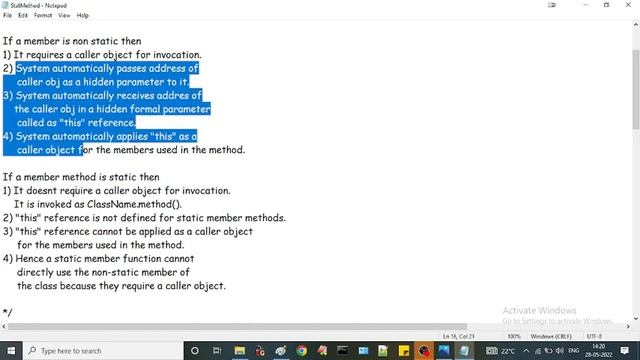
Task: Click the taskbar search box
Action: 103,351
